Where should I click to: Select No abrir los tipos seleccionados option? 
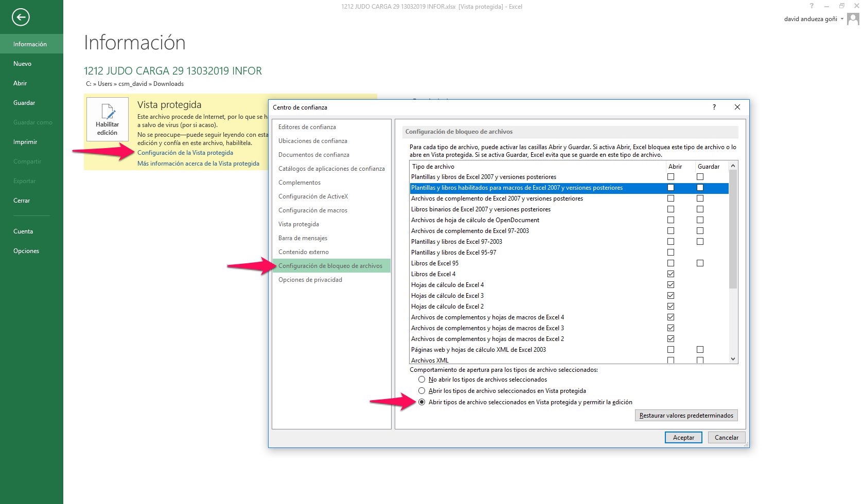point(422,380)
